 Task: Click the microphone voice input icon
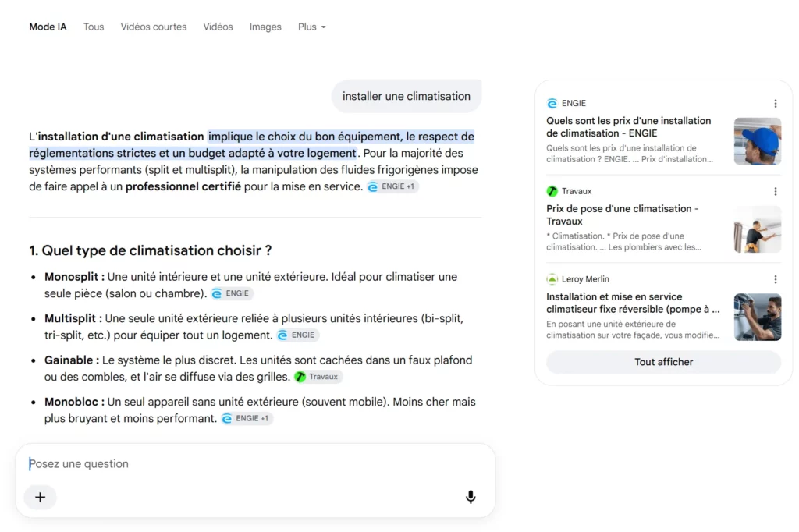(471, 497)
